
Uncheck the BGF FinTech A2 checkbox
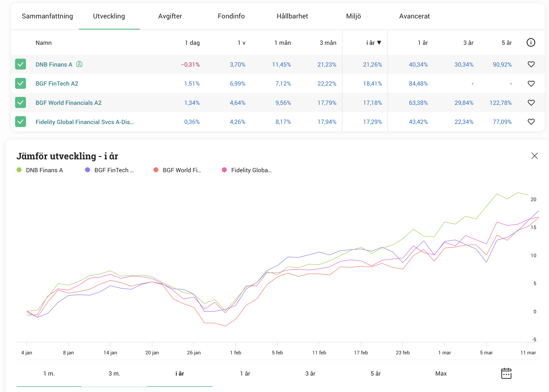(x=21, y=83)
